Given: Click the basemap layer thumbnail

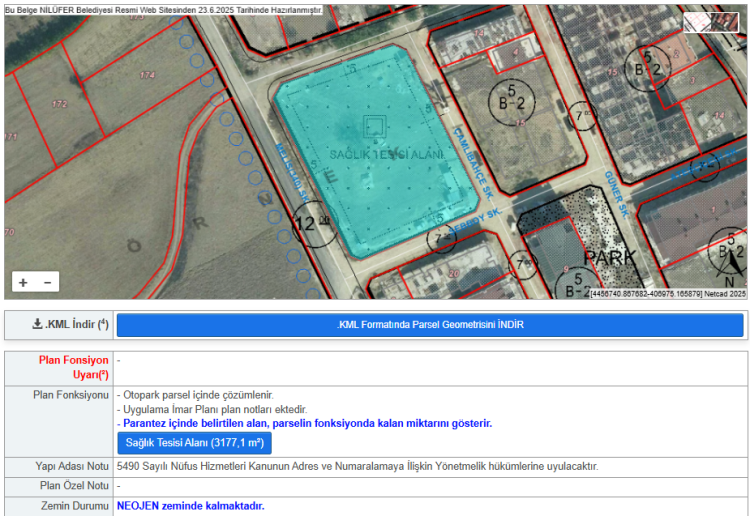Looking at the screenshot, I should point(711,23).
